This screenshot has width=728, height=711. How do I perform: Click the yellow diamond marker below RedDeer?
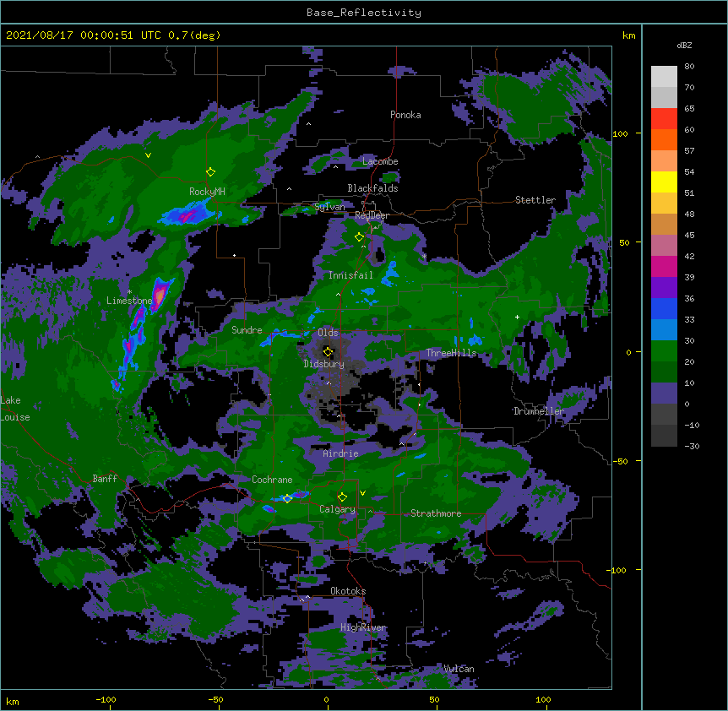click(359, 237)
